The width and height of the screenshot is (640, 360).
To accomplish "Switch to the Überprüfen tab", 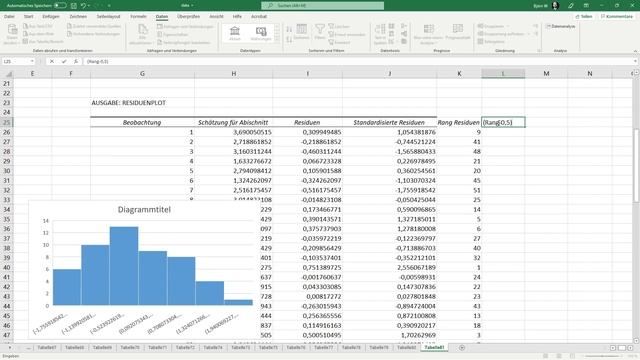I will [188, 17].
